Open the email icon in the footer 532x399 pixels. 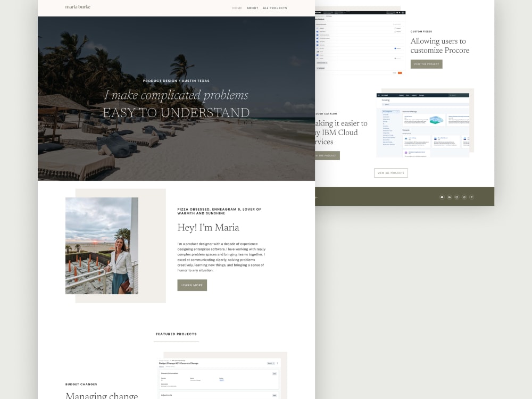[442, 197]
